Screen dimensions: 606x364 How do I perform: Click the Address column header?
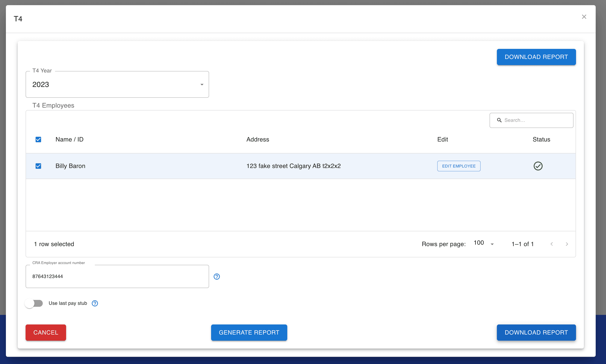coord(258,140)
